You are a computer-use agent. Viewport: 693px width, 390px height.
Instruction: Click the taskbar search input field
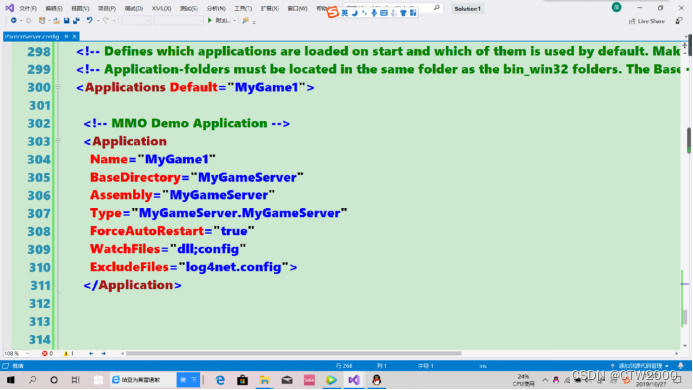(x=143, y=380)
